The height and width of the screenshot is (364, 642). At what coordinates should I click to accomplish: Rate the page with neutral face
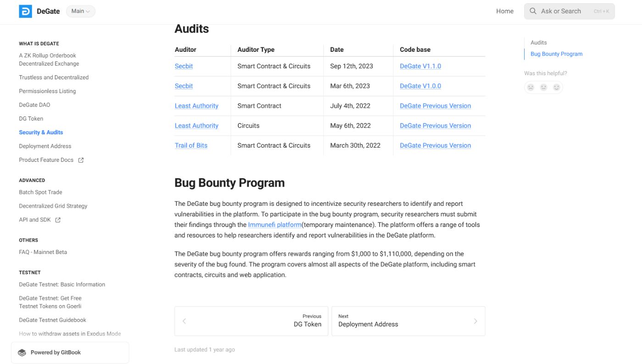click(x=543, y=87)
